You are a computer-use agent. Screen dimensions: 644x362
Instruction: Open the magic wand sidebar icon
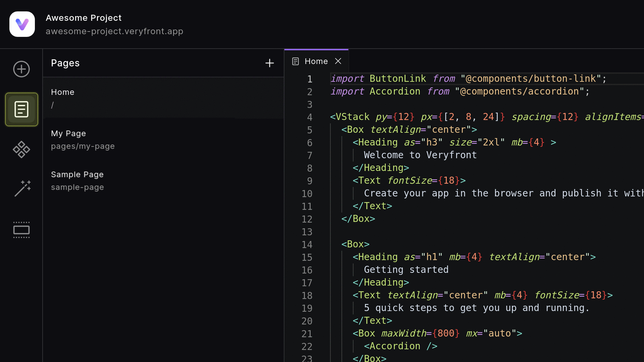(22, 188)
